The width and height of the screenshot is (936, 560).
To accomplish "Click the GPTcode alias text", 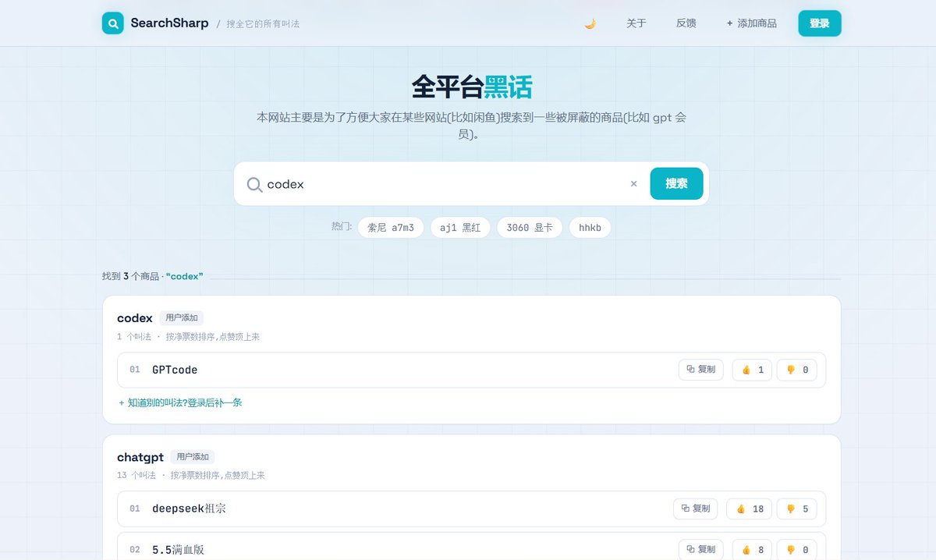I will pyautogui.click(x=175, y=370).
